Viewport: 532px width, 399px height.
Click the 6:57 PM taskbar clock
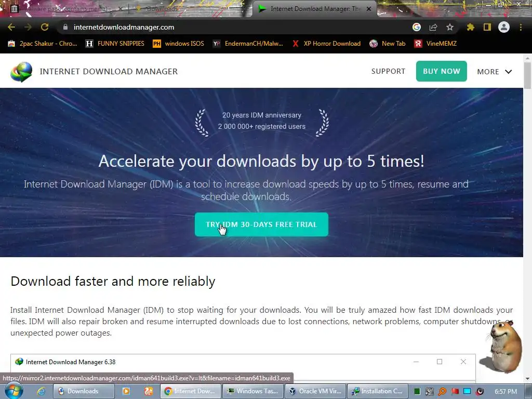click(x=506, y=391)
